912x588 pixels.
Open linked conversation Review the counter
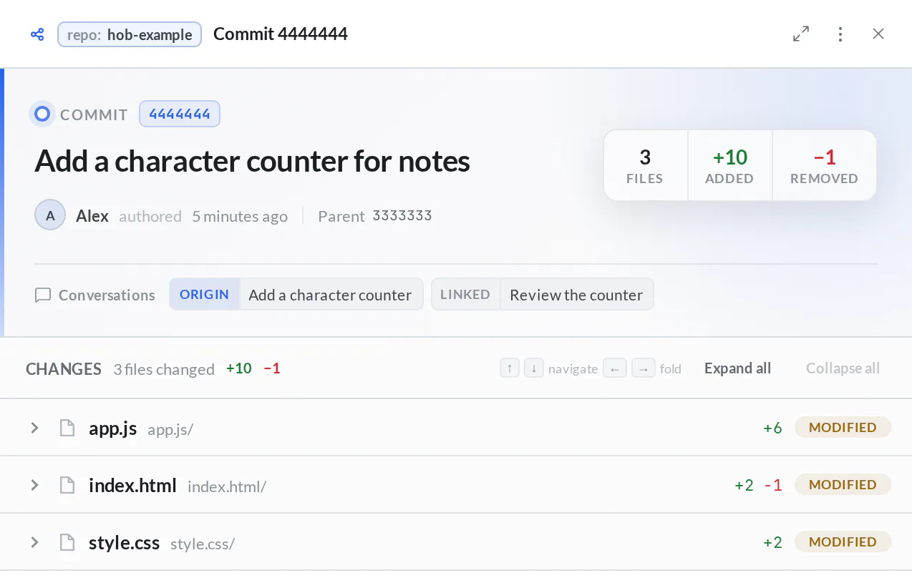coord(543,294)
